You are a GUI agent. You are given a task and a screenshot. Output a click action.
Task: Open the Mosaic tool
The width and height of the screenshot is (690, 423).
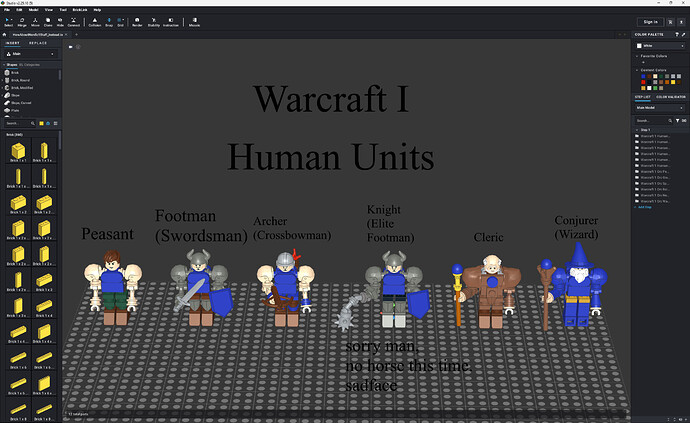coord(195,22)
